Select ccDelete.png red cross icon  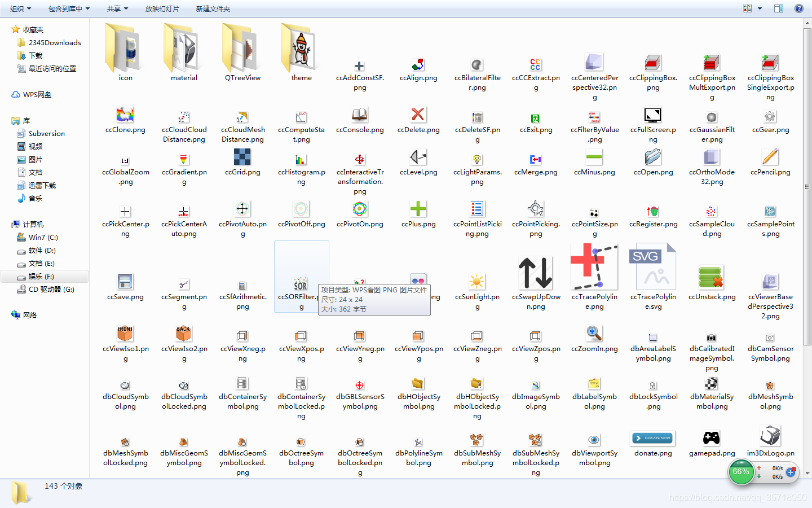click(x=418, y=114)
